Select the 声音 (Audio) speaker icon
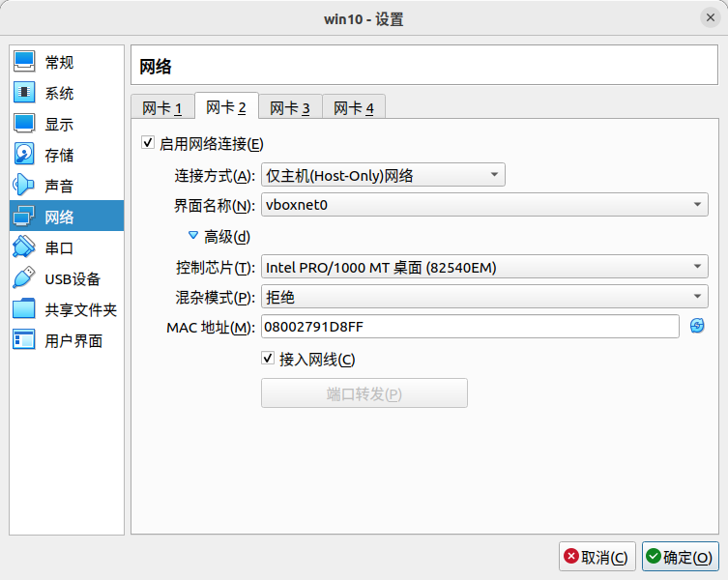 [x=24, y=186]
